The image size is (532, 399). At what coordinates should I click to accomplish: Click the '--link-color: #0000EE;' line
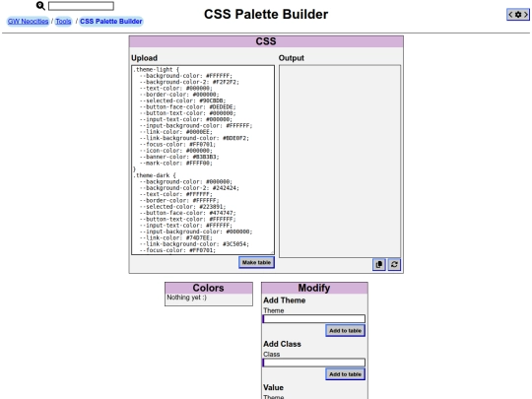176,132
